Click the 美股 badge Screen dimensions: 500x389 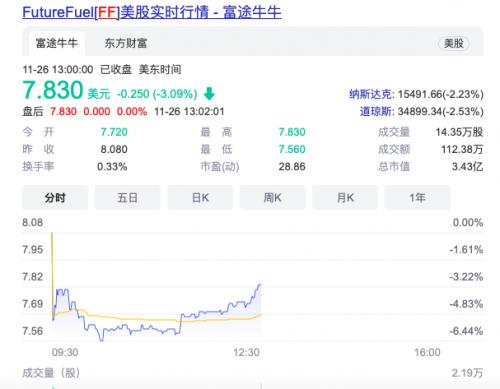pyautogui.click(x=454, y=43)
